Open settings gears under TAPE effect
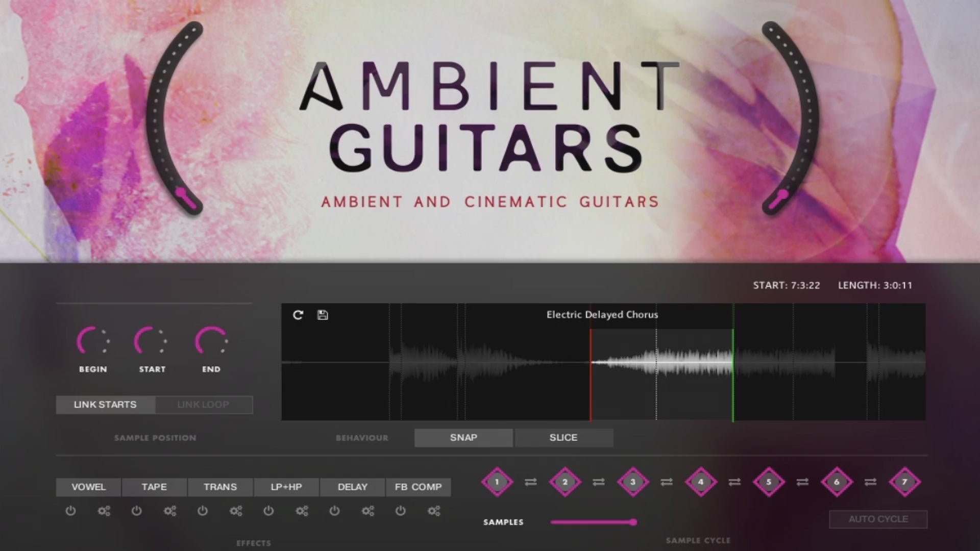 click(170, 511)
